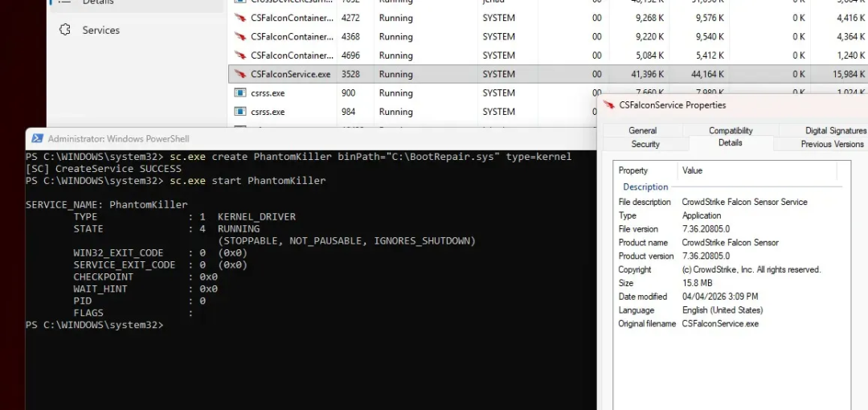Screen dimensions: 868x410
Task: Select the Details tab in Properties
Action: pyautogui.click(x=731, y=143)
